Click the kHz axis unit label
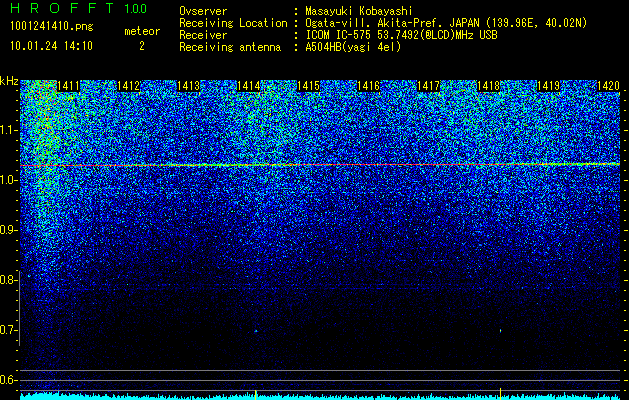 point(9,81)
